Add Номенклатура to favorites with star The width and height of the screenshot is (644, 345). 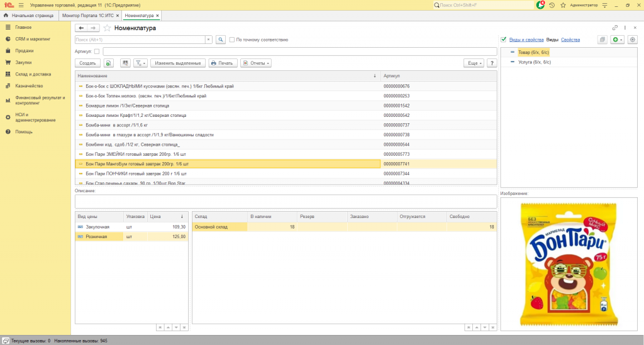[107, 28]
